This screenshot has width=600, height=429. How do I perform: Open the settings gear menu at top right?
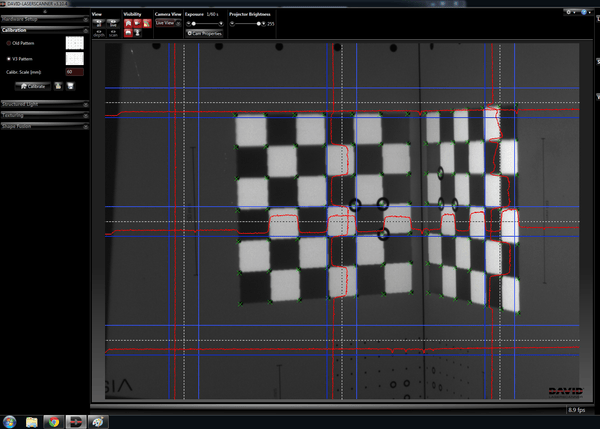pos(570,12)
